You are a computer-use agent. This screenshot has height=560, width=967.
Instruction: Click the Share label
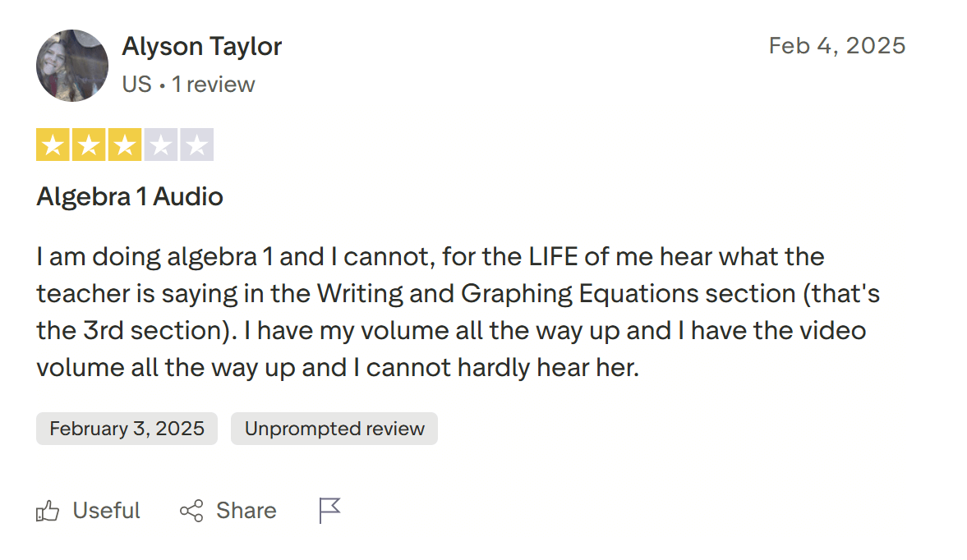click(x=246, y=511)
